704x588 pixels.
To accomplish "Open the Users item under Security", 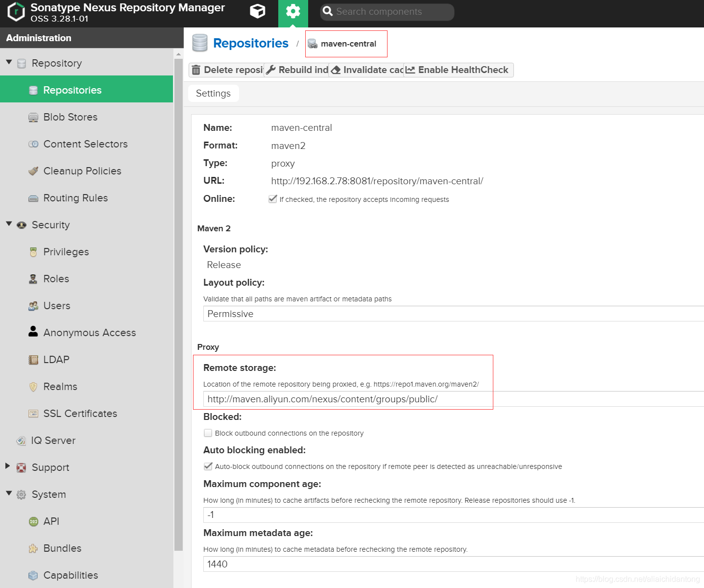I will coord(86,306).
